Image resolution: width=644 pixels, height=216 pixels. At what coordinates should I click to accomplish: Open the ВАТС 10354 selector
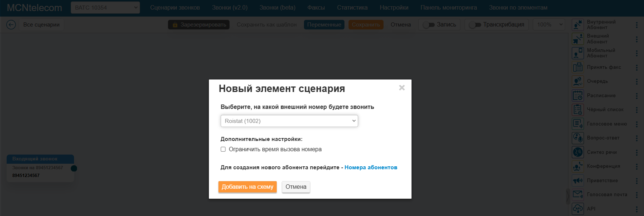coord(105,7)
